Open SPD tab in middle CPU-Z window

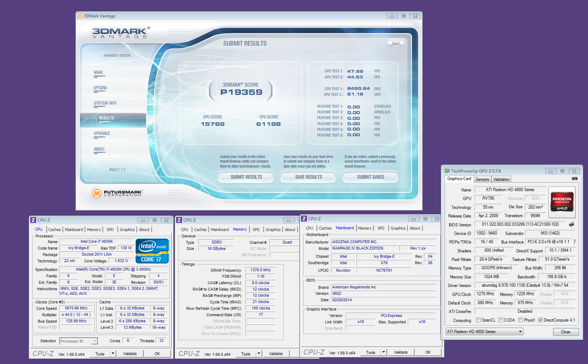point(256,230)
